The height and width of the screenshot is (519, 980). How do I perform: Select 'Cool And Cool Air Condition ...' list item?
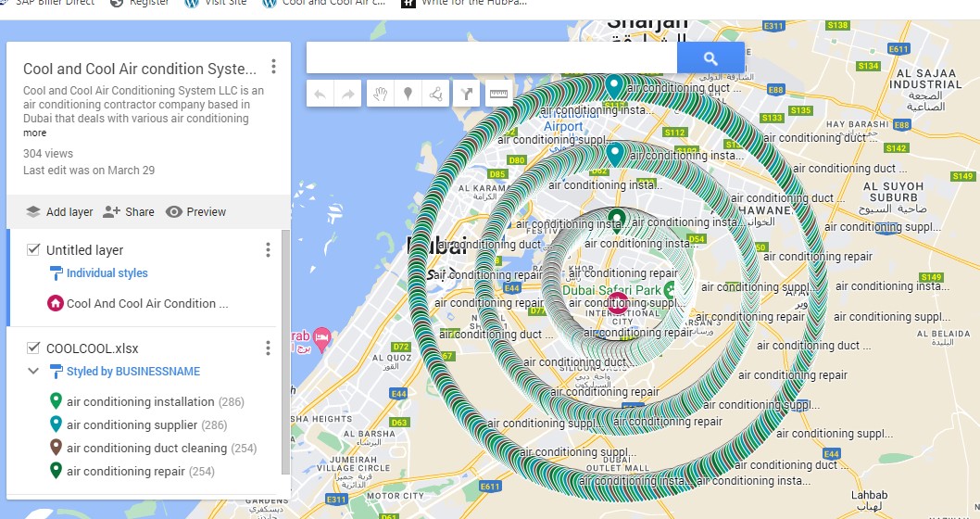[147, 303]
